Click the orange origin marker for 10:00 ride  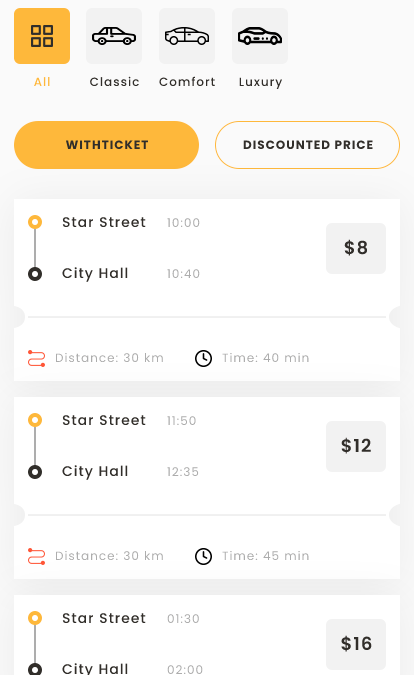pyautogui.click(x=35, y=222)
